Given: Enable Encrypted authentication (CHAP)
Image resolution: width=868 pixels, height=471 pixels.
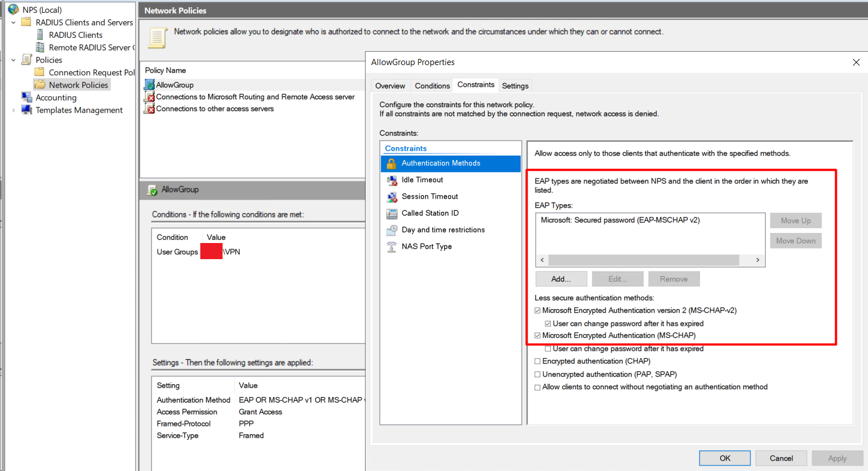Looking at the screenshot, I should pos(537,361).
